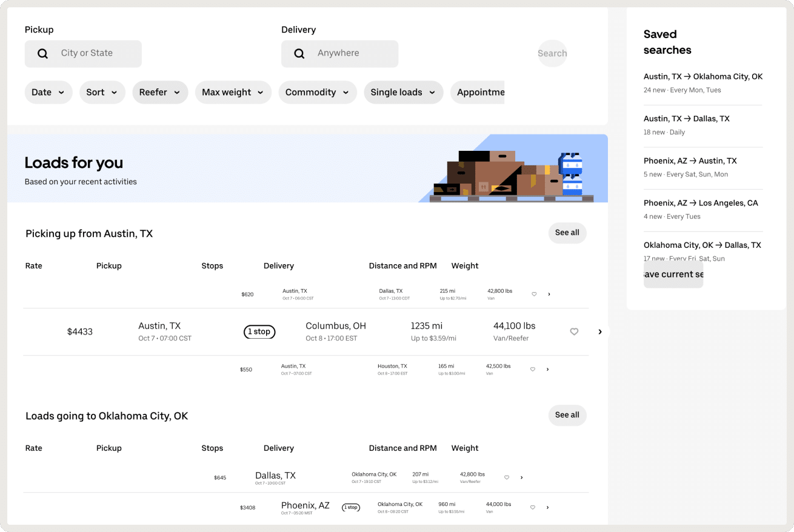Click the Columbus, OH delivery text
This screenshot has height=532, width=794.
point(336,326)
